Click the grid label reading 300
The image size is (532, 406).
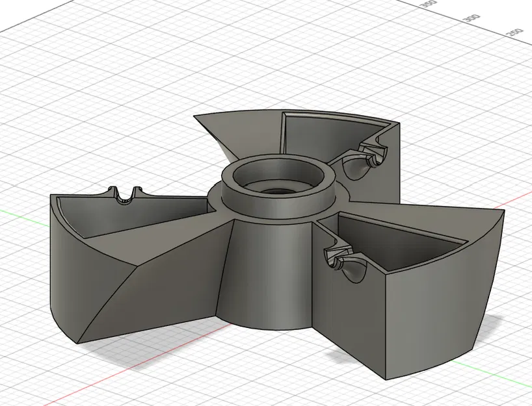[x=471, y=18]
